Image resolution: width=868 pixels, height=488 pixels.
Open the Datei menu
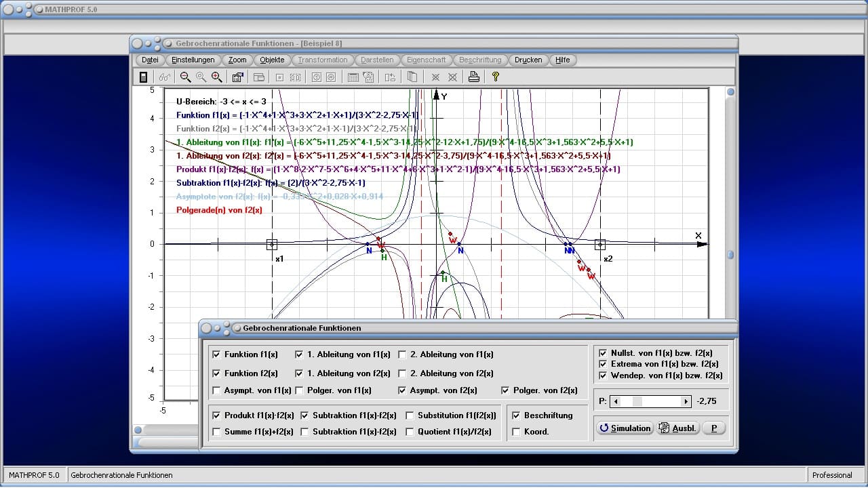point(150,60)
